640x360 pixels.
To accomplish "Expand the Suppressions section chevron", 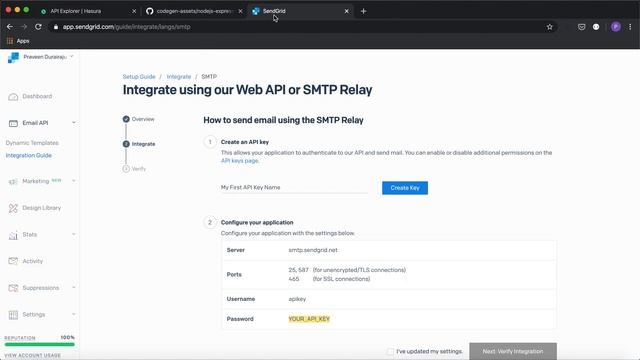I will coord(73,288).
